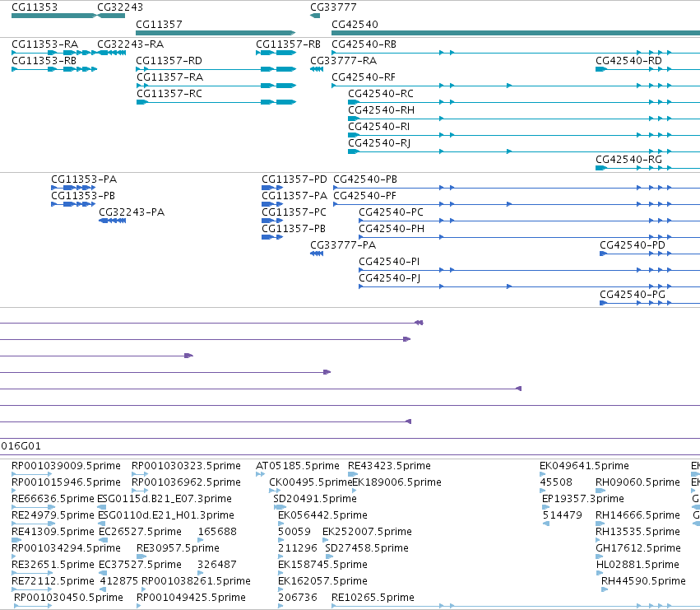The width and height of the screenshot is (700, 610).
Task: Select transcript CG42540-RJ label
Action: 379,143
